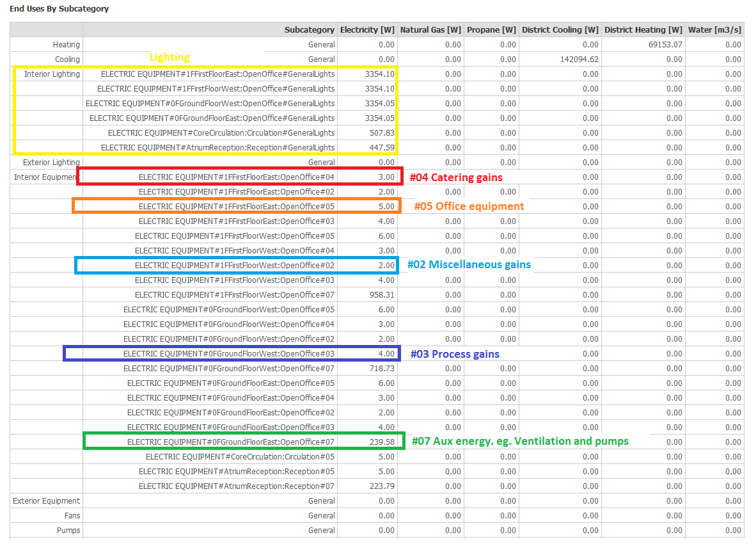Image resolution: width=756 pixels, height=544 pixels.
Task: Click the Electricity [W] column header
Action: tap(367, 30)
